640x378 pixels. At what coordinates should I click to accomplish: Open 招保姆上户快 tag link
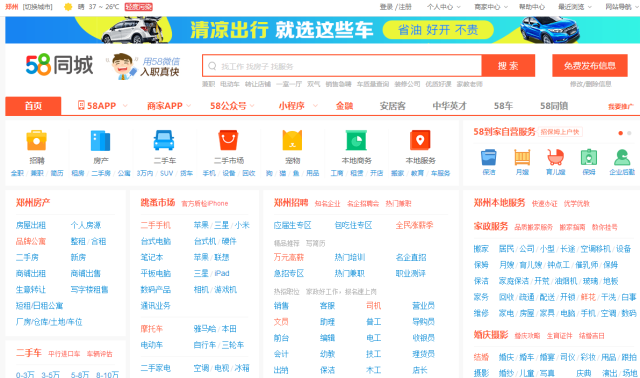tap(560, 132)
